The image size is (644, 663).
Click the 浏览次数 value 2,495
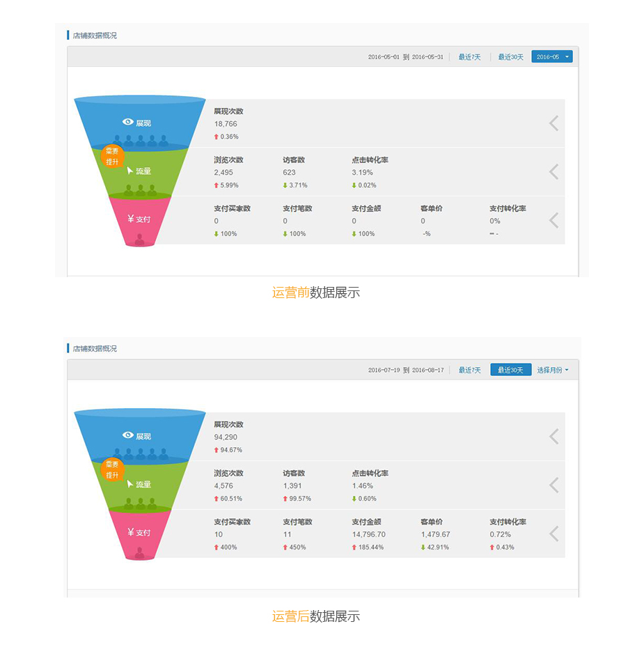(223, 173)
